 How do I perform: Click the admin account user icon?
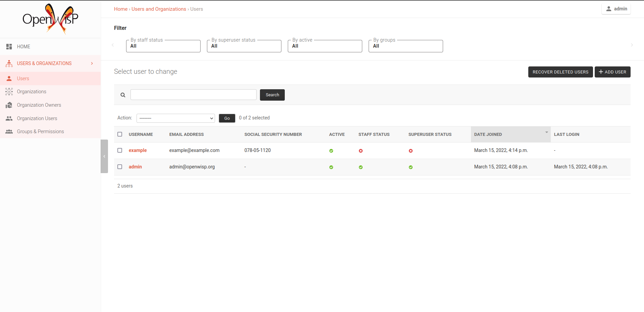coord(608,9)
